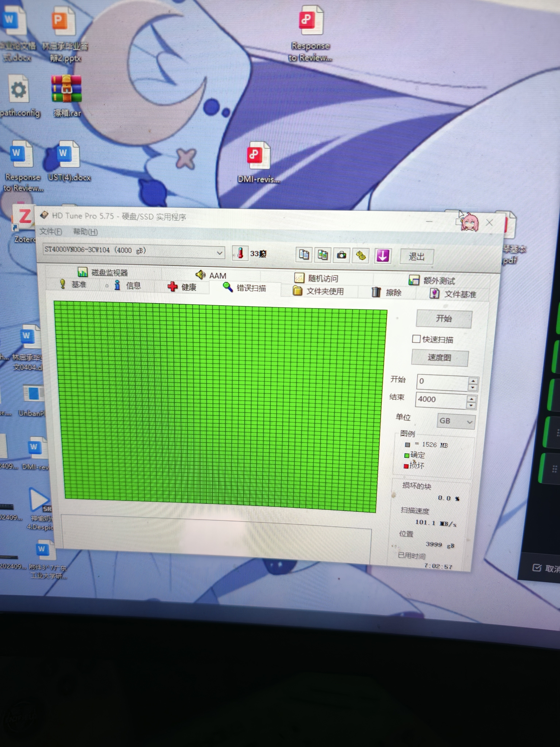The image size is (560, 747).
Task: Switch to the 磁盘监视器 tab
Action: point(103,272)
